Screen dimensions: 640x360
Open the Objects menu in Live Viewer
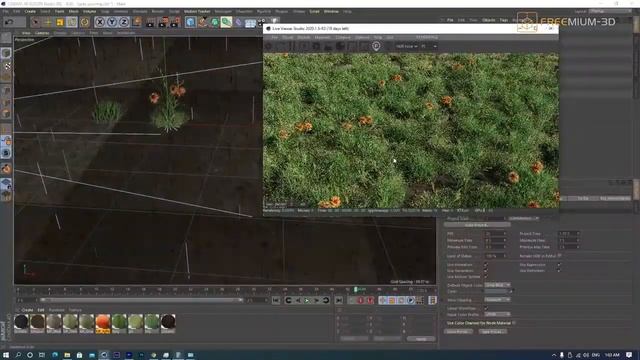(x=303, y=38)
